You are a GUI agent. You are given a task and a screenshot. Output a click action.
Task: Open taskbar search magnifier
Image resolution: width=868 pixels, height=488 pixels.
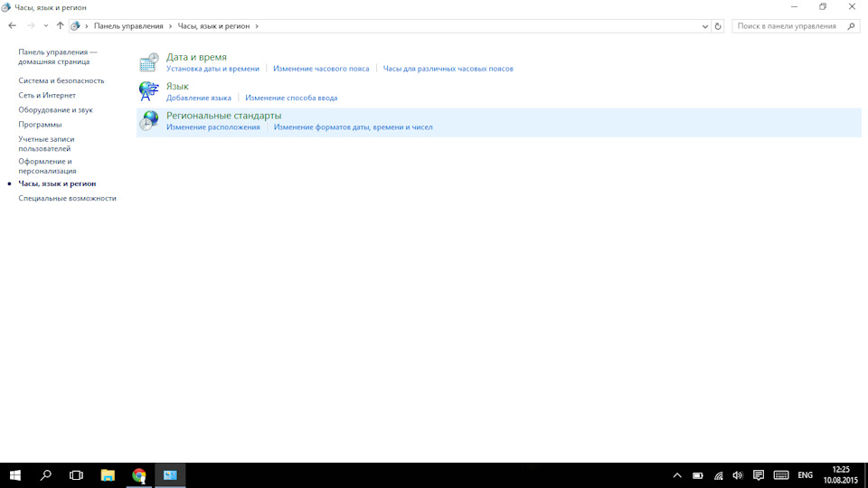pyautogui.click(x=46, y=475)
